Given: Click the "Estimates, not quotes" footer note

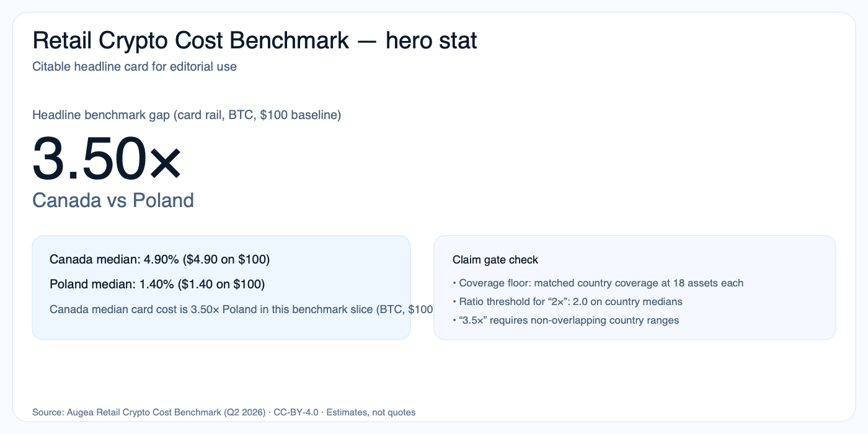Looking at the screenshot, I should tap(371, 412).
